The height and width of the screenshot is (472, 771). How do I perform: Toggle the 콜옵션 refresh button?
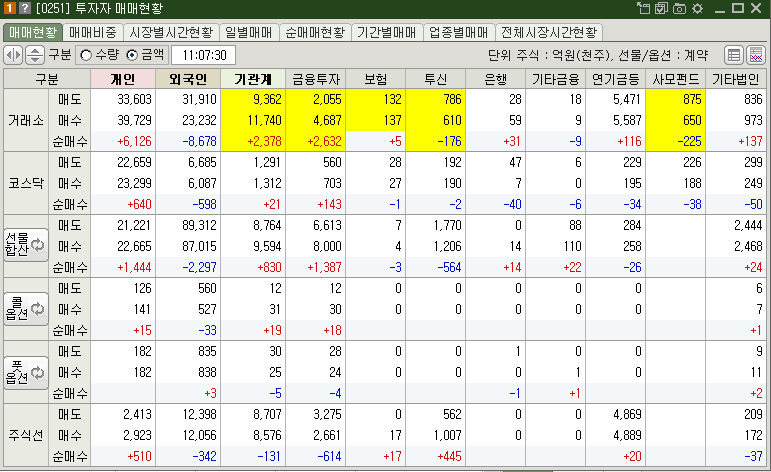(26, 309)
